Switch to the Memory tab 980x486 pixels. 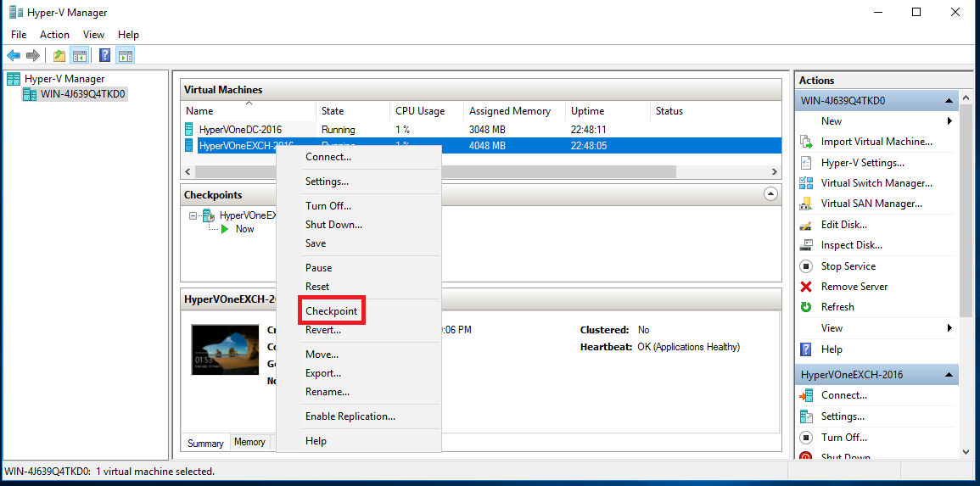[249, 442]
